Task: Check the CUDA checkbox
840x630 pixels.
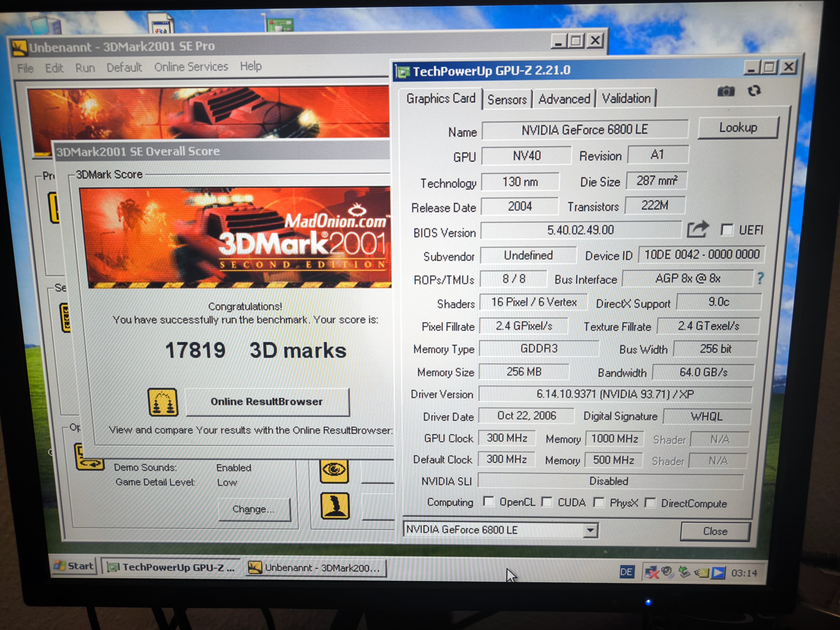Action: click(x=547, y=502)
